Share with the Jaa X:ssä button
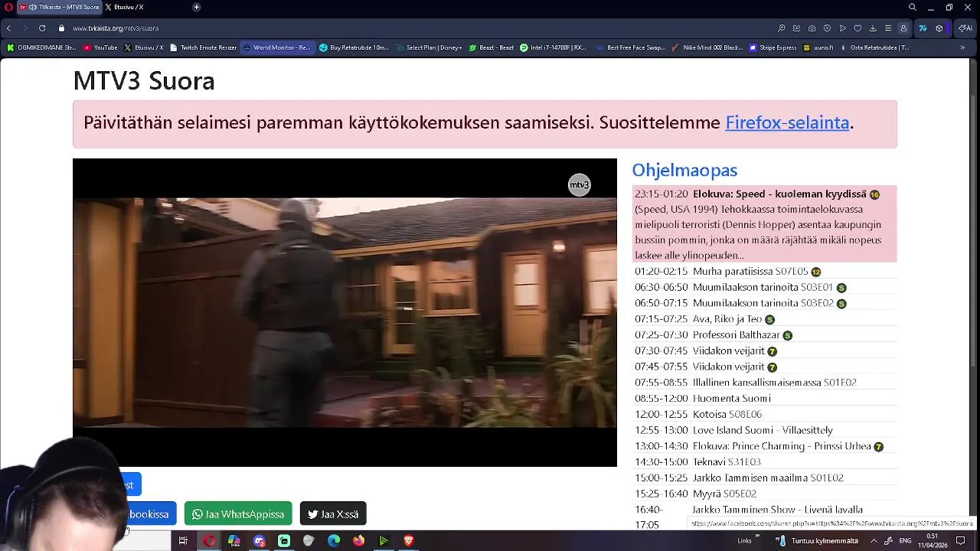This screenshot has width=980, height=551. click(333, 514)
